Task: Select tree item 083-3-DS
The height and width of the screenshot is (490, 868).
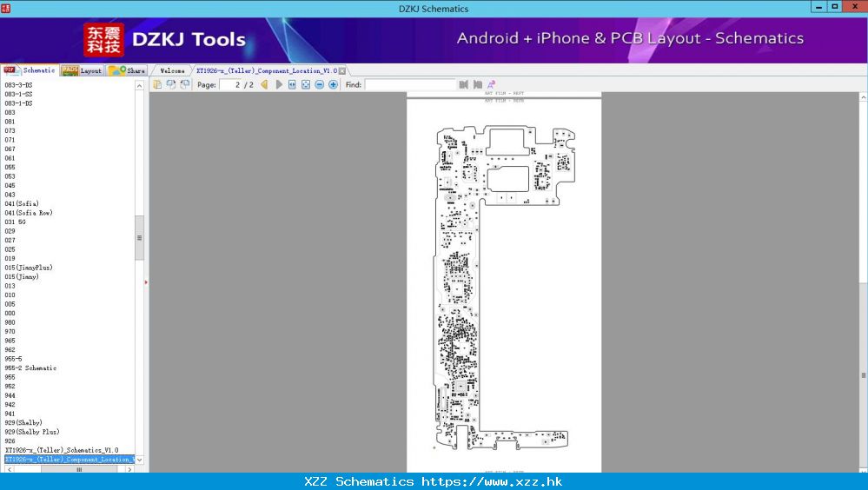Action: (x=18, y=85)
